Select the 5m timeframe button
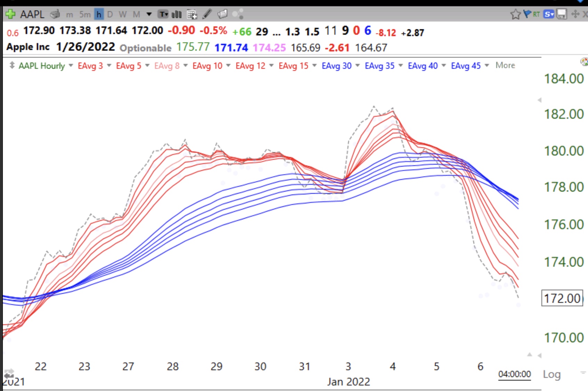This screenshot has height=391, width=588. (x=84, y=14)
